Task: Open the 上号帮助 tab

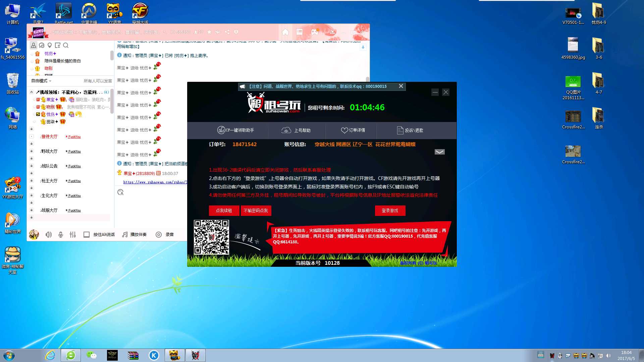Action: coord(296,130)
